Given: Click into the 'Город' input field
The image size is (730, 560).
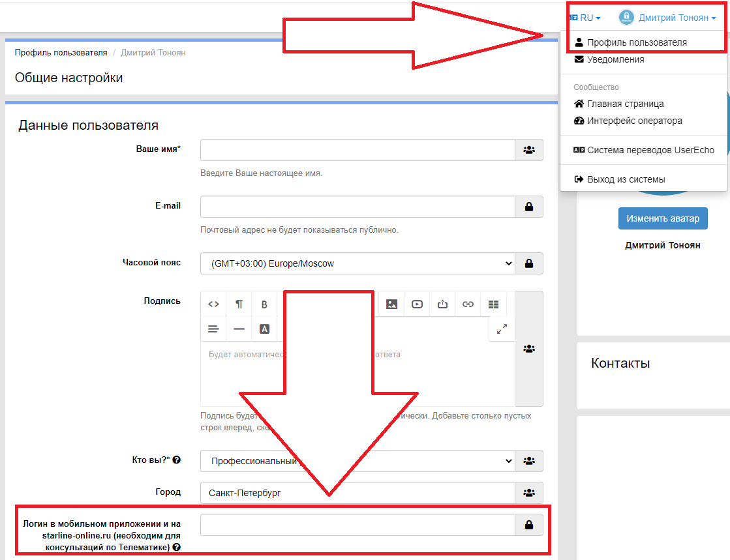Looking at the screenshot, I should pyautogui.click(x=357, y=493).
